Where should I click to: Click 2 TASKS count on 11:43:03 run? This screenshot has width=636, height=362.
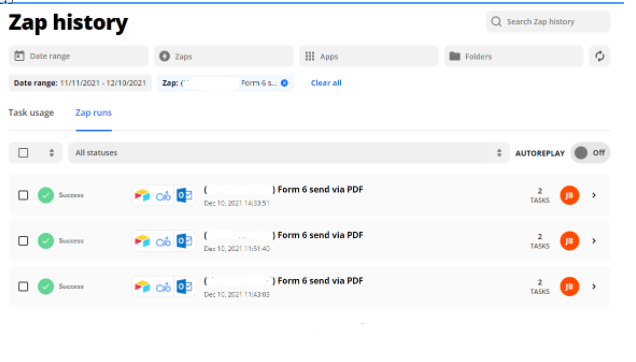pyautogui.click(x=540, y=287)
